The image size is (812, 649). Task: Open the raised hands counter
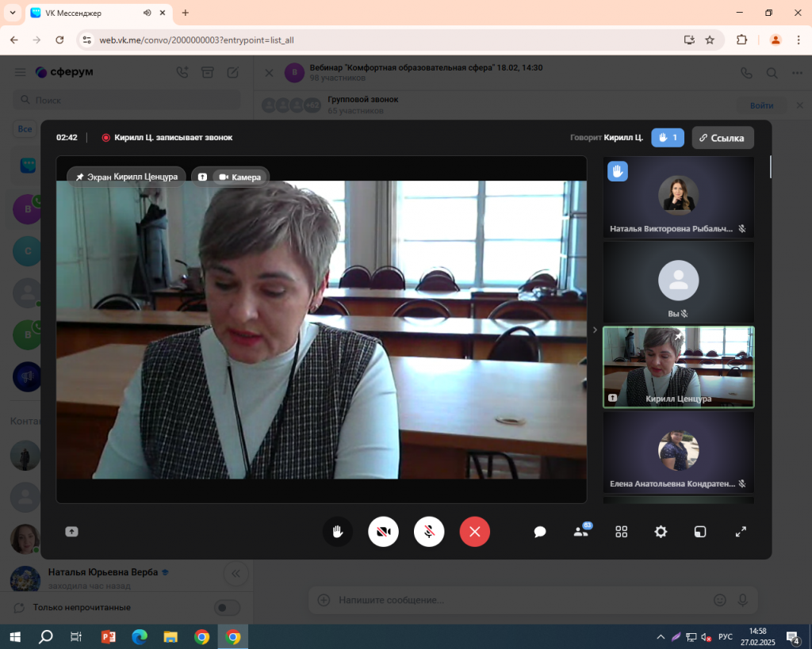pos(668,138)
